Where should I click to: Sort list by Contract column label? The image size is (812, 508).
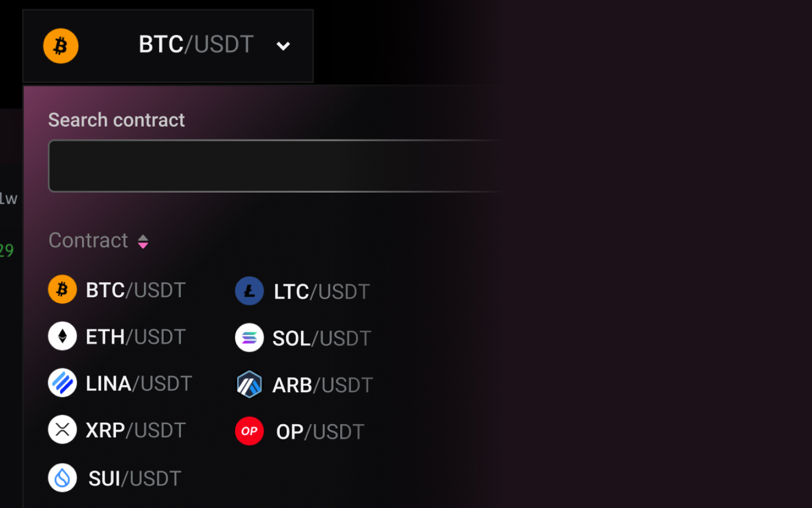coord(88,240)
